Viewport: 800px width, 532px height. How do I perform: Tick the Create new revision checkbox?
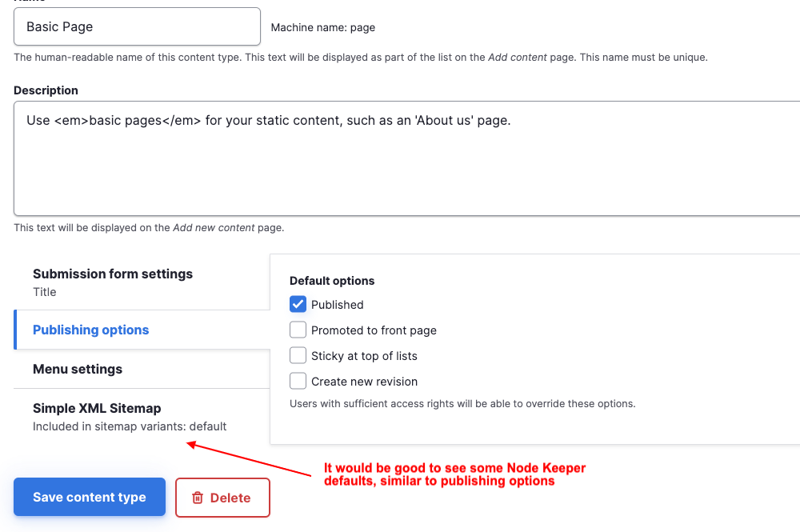pos(298,381)
